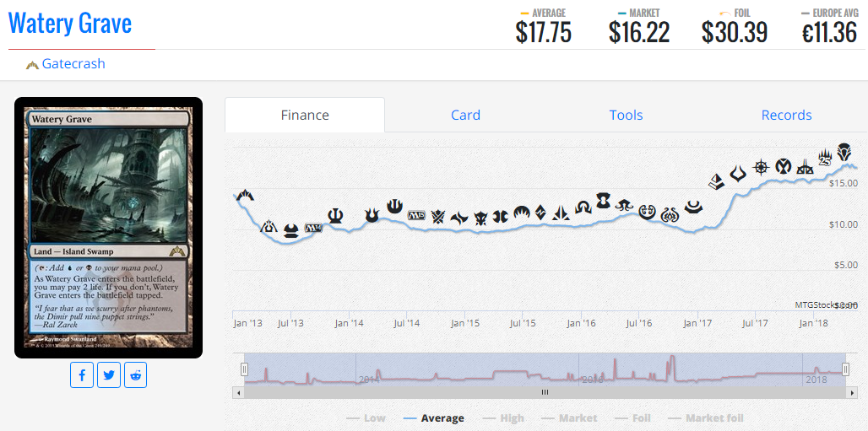This screenshot has height=431, width=868.
Task: Click the Ixalan compass set marker
Action: pyautogui.click(x=762, y=166)
